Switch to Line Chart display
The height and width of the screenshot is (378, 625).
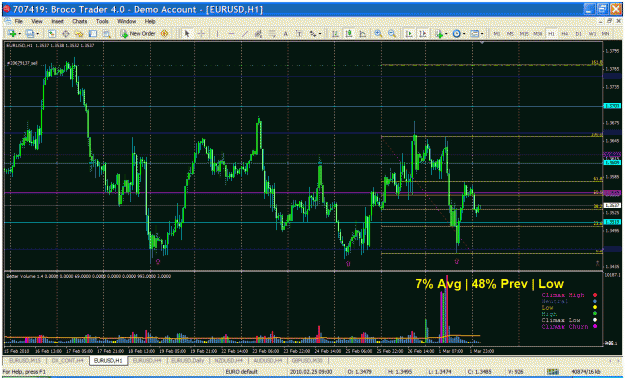click(362, 34)
